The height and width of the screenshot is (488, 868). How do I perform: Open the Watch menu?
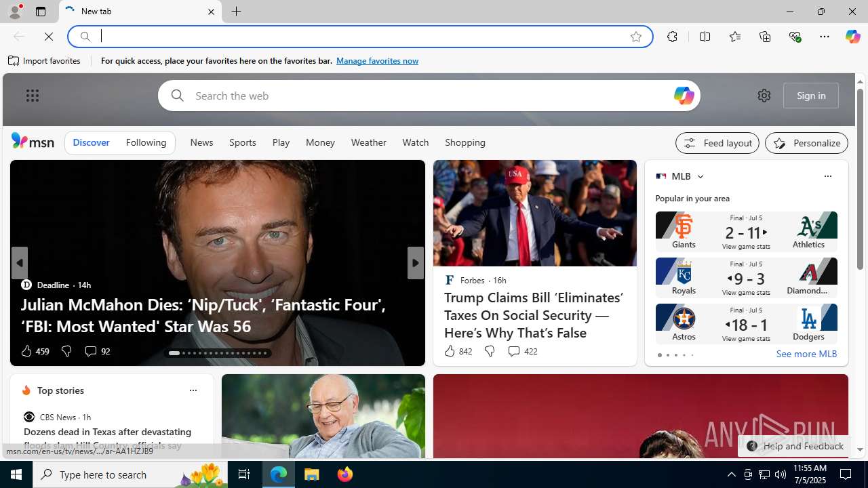pos(415,142)
